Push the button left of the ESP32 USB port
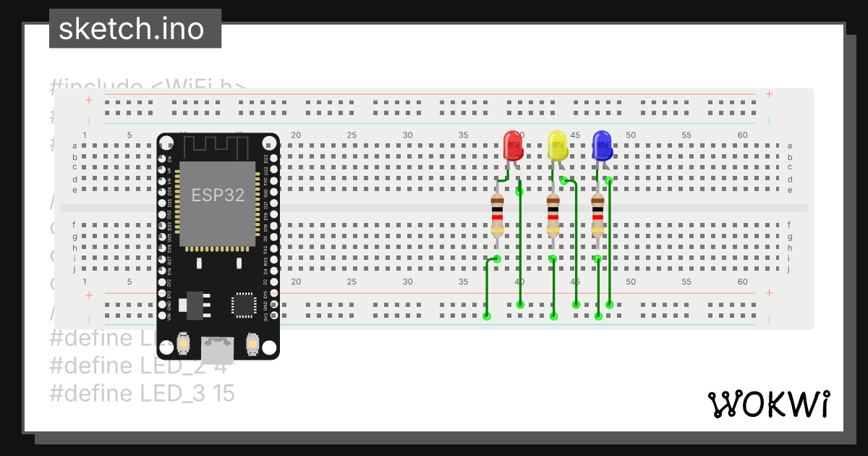This screenshot has width=868, height=456. [183, 342]
